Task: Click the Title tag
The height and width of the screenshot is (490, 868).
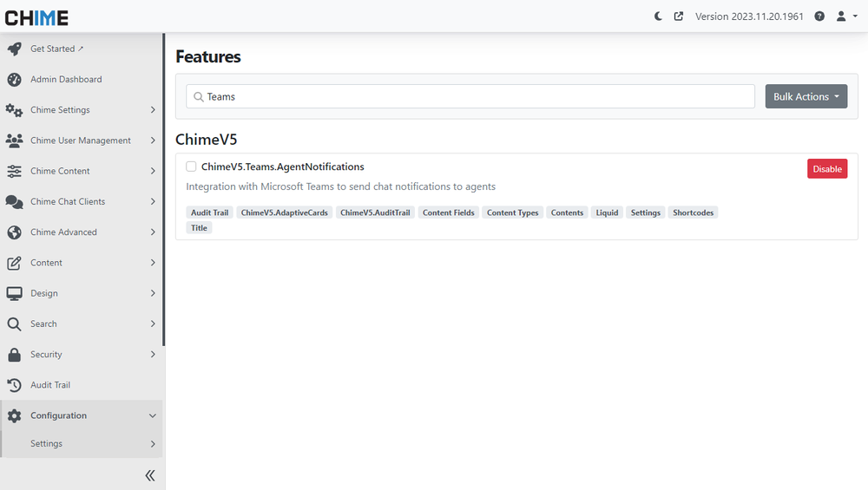Action: pyautogui.click(x=199, y=228)
